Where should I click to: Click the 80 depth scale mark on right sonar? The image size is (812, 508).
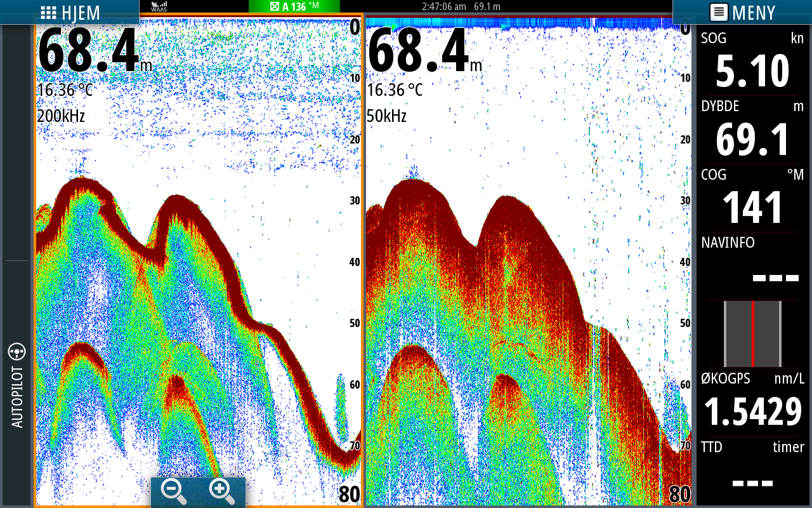click(x=680, y=494)
